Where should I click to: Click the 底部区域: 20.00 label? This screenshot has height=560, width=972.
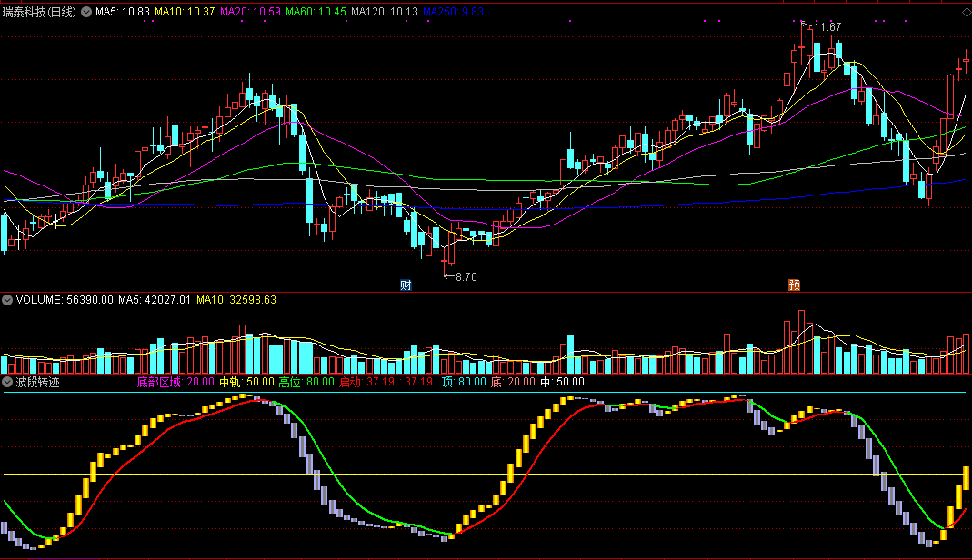175,382
